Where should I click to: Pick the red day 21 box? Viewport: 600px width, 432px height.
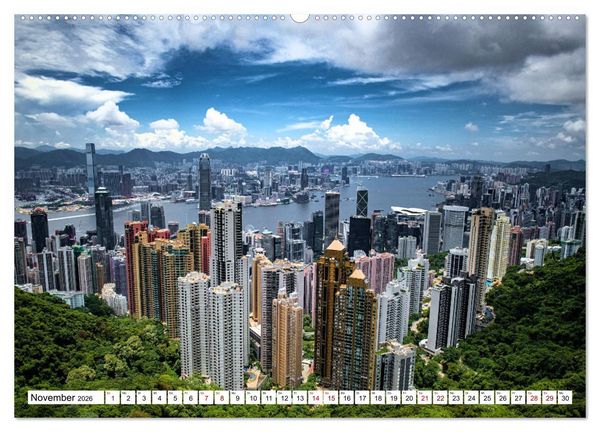(425, 398)
